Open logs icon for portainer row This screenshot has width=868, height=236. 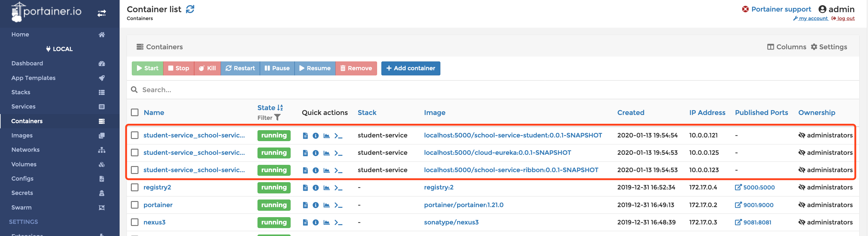305,205
